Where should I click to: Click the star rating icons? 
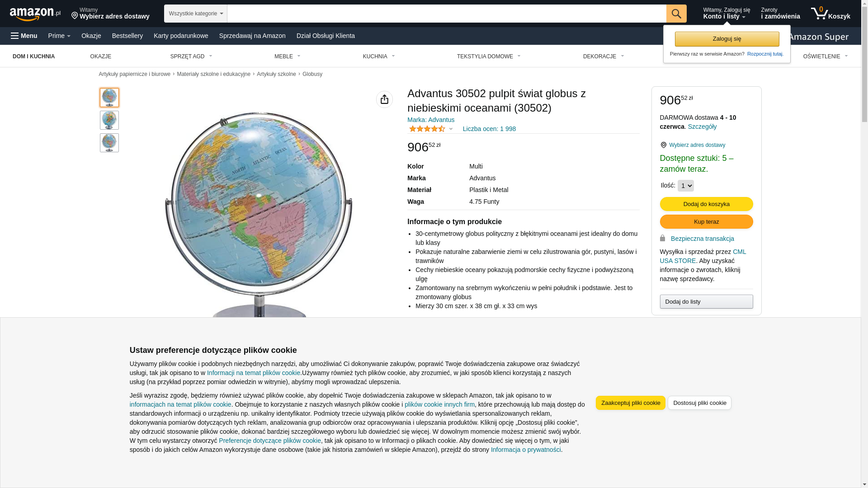point(427,129)
